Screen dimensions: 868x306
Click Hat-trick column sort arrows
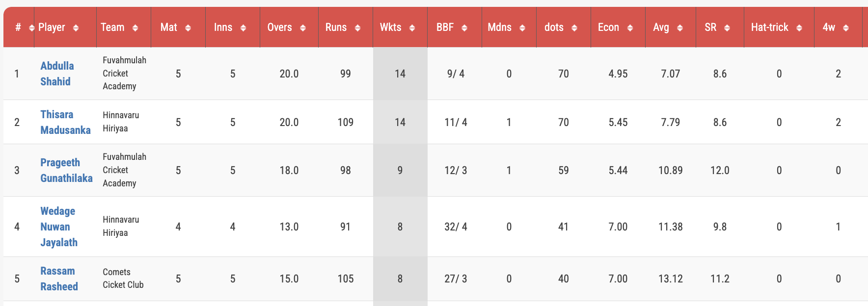click(799, 28)
